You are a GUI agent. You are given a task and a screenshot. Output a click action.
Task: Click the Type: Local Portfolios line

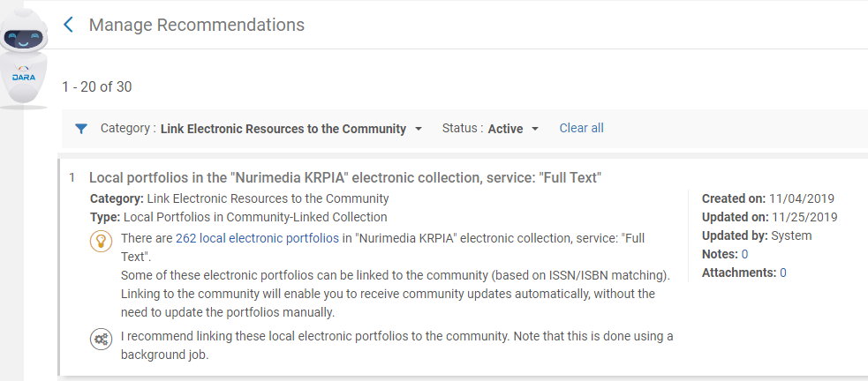238,217
